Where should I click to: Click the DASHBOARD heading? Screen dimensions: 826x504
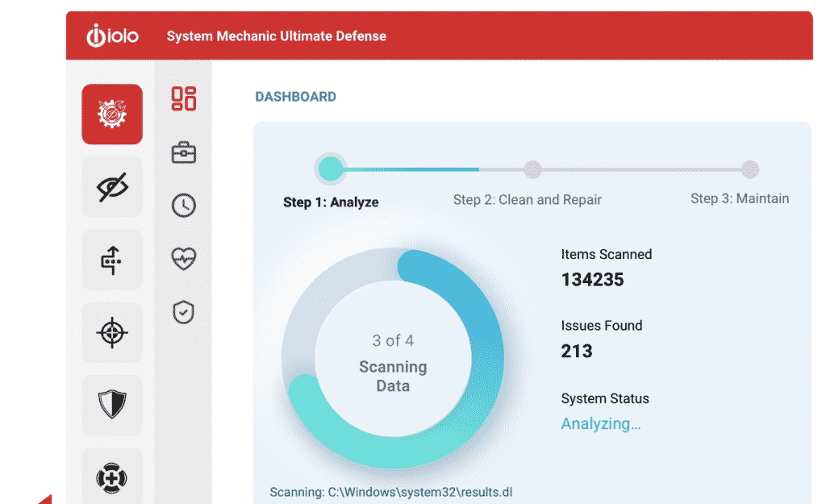[295, 97]
